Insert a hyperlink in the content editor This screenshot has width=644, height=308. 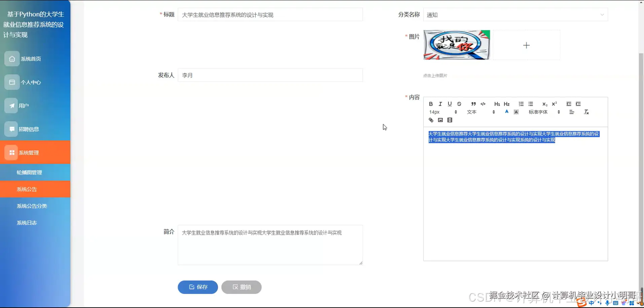431,120
